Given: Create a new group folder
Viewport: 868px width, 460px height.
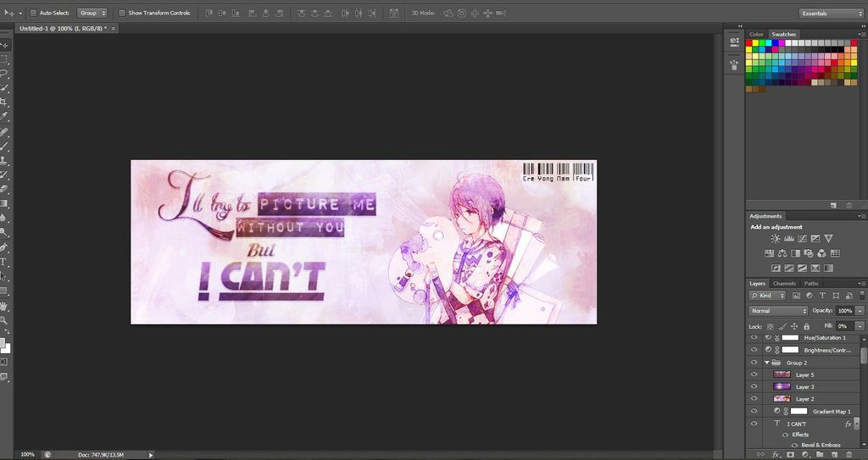Looking at the screenshot, I should 820,454.
